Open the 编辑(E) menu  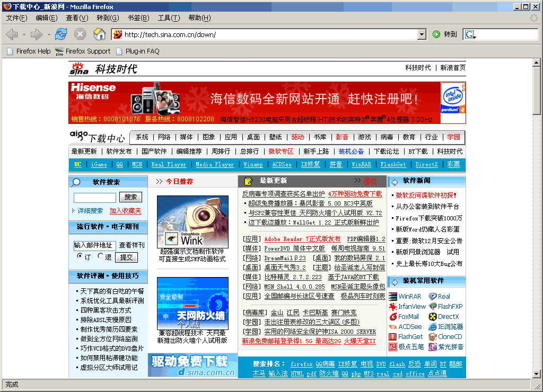47,18
